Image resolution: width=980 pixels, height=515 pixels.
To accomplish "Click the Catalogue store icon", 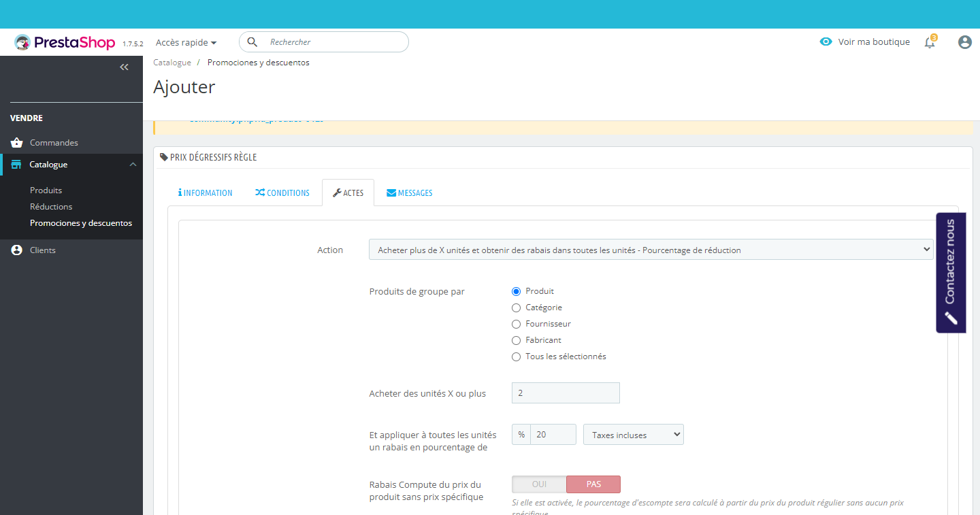I will click(17, 165).
